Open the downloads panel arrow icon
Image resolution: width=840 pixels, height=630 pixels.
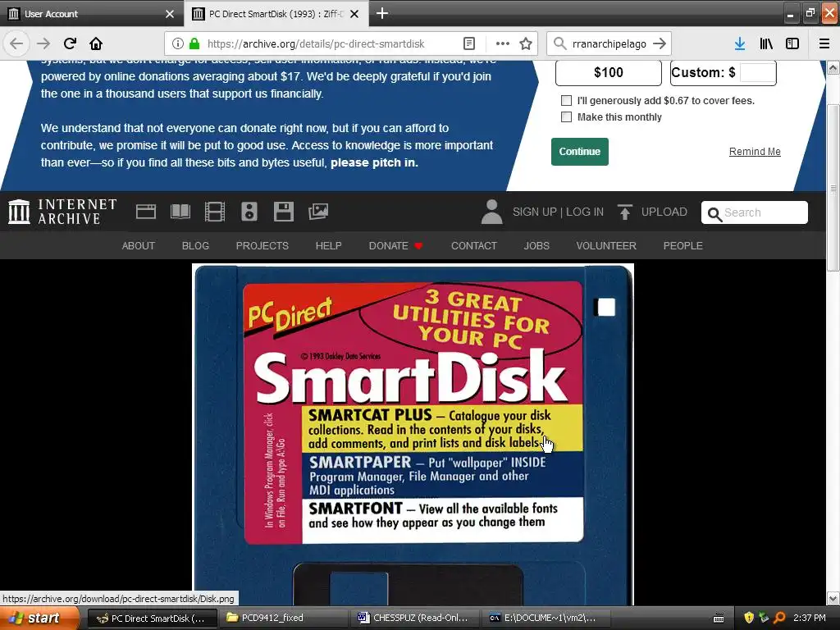pos(740,43)
